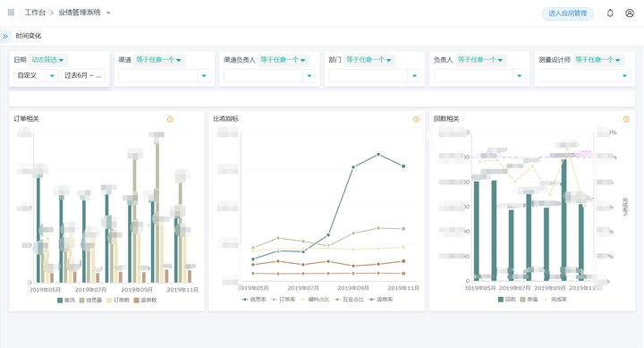Open the app grid icon beside 工作台
This screenshot has height=348, width=644.
point(11,13)
